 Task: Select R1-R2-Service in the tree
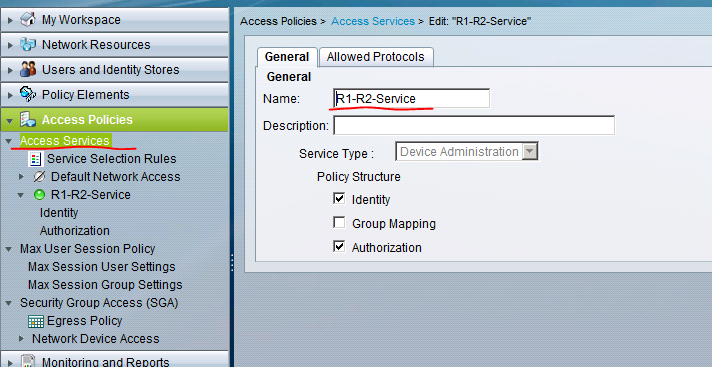(91, 195)
